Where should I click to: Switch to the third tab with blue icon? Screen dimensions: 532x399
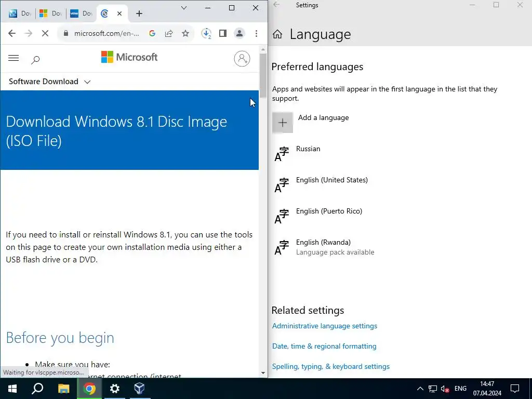81,14
